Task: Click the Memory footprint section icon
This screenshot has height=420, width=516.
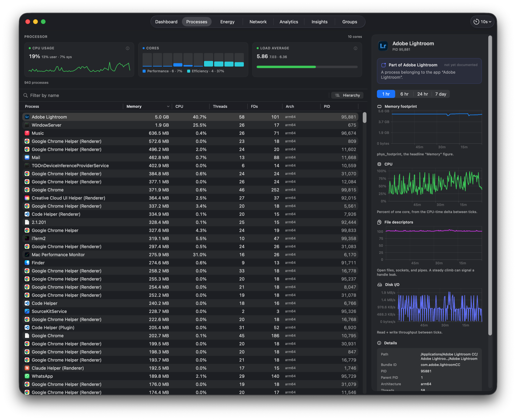Action: click(379, 106)
